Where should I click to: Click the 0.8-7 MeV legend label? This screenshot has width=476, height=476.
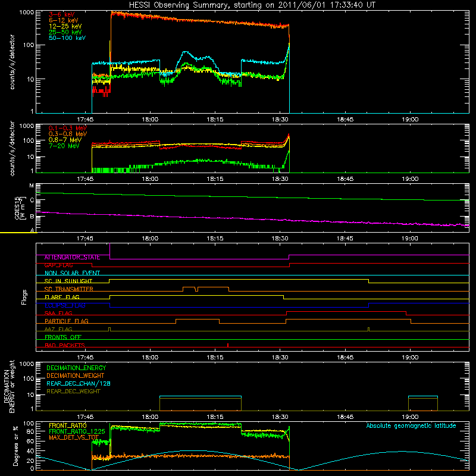pos(65,140)
